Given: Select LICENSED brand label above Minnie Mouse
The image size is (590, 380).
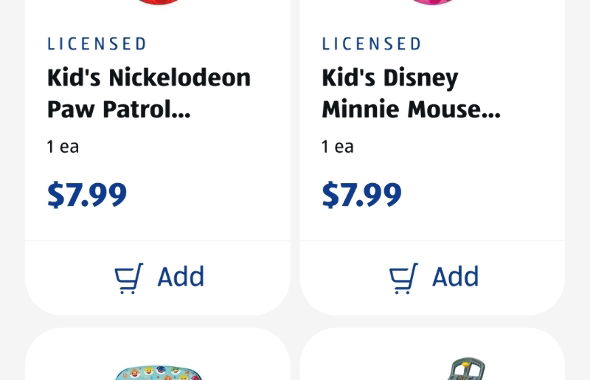Looking at the screenshot, I should pos(371,44).
